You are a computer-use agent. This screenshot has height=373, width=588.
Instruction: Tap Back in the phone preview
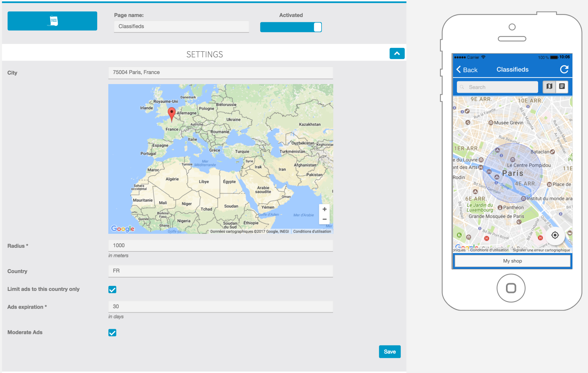pos(467,70)
